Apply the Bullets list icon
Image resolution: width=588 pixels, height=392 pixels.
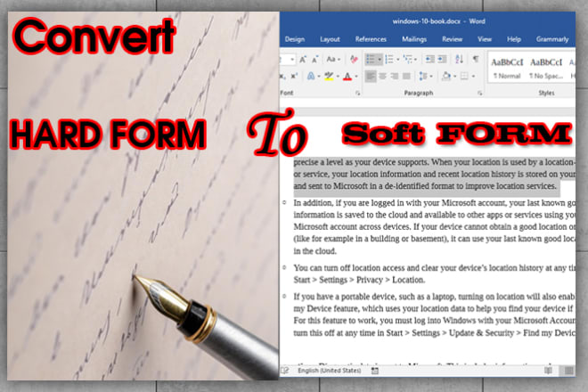371,59
